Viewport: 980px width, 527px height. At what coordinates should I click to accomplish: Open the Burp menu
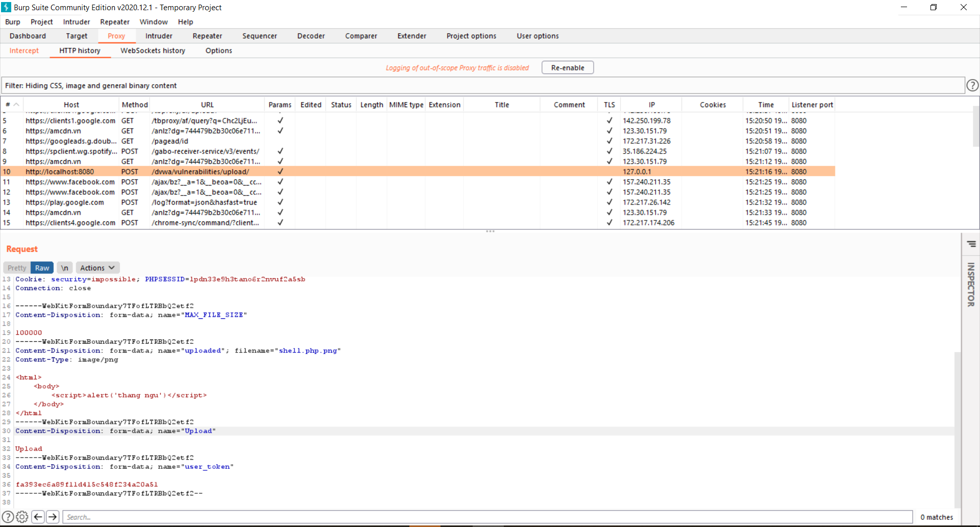(x=13, y=22)
